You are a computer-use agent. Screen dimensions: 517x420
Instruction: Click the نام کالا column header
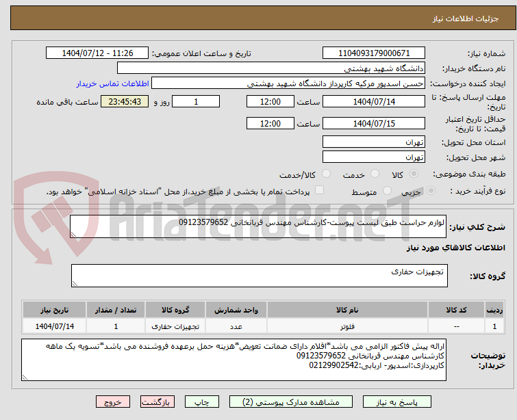[348, 310]
